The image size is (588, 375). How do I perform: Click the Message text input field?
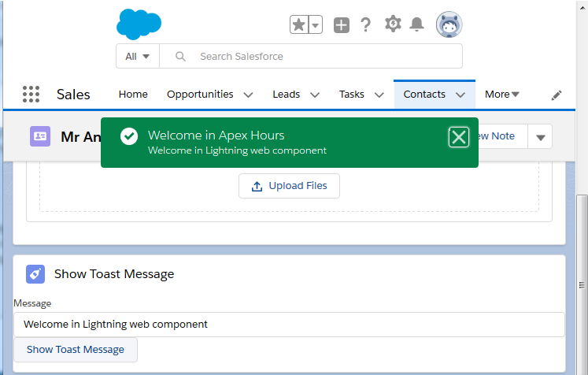(289, 325)
